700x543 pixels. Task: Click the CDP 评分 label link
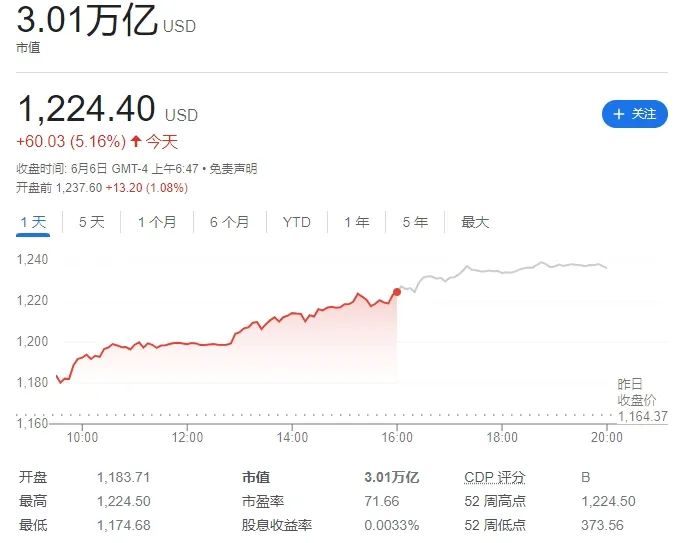(x=495, y=477)
